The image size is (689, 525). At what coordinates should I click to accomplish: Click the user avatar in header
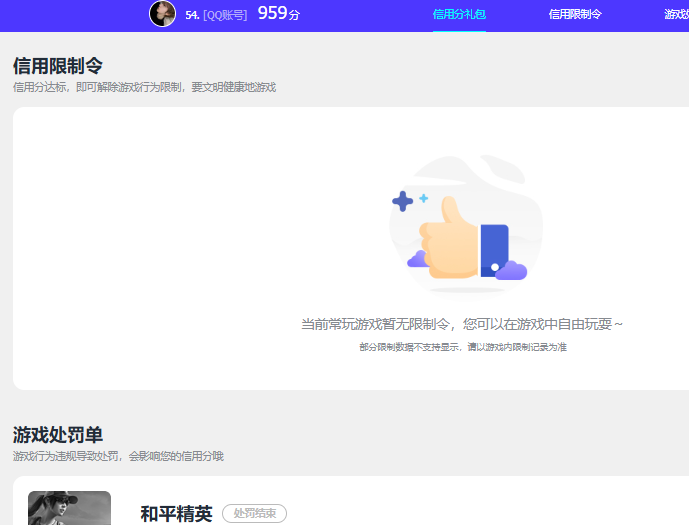click(x=163, y=14)
